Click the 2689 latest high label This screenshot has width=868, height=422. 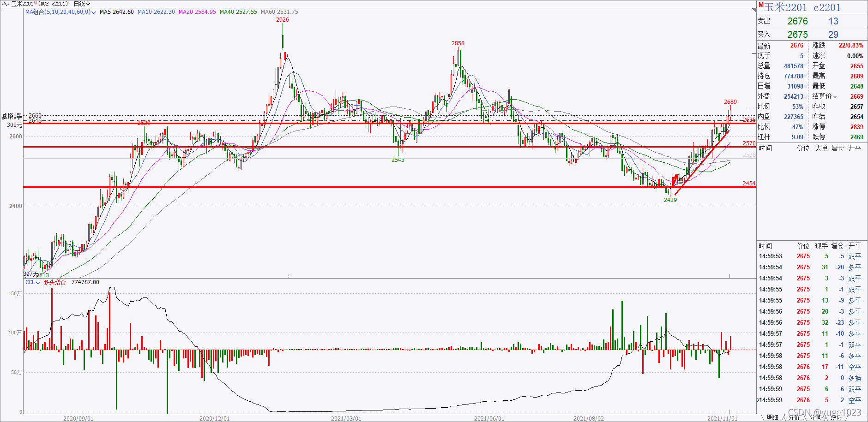tap(730, 102)
